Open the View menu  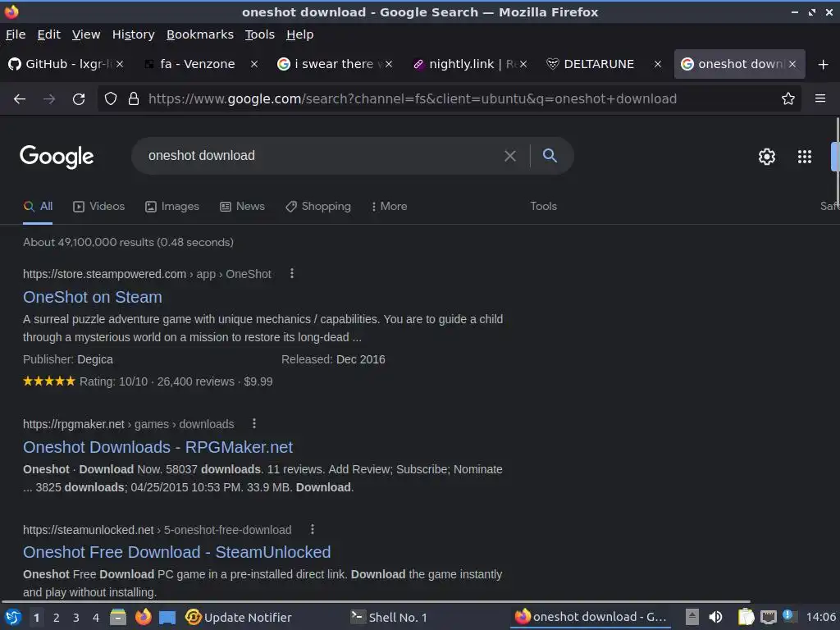coord(86,34)
